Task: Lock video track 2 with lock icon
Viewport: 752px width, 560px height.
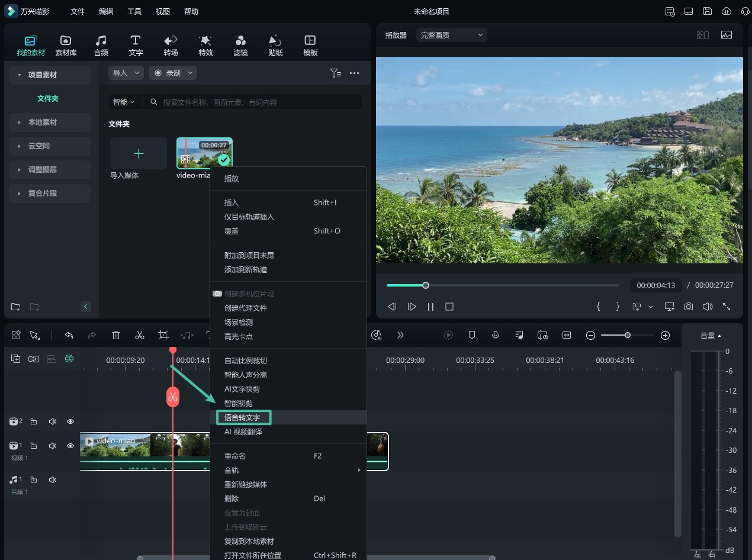Action: 34,421
